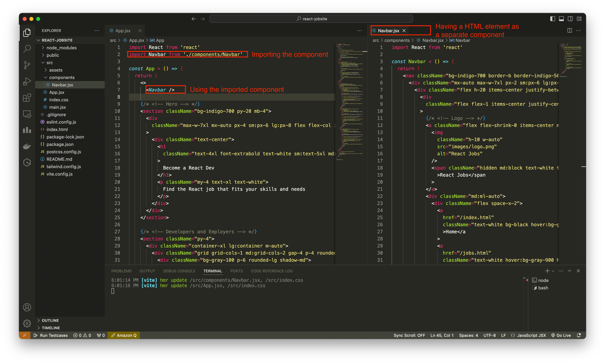605x364 pixels.
Task: Open terminal panel more actions
Action: pos(561,271)
